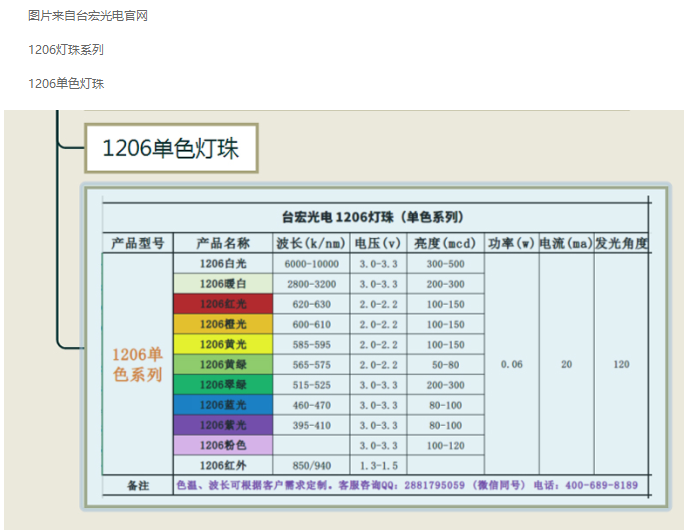Image resolution: width=689 pixels, height=530 pixels.
Task: Click the beam angle value 120
Action: 621,364
